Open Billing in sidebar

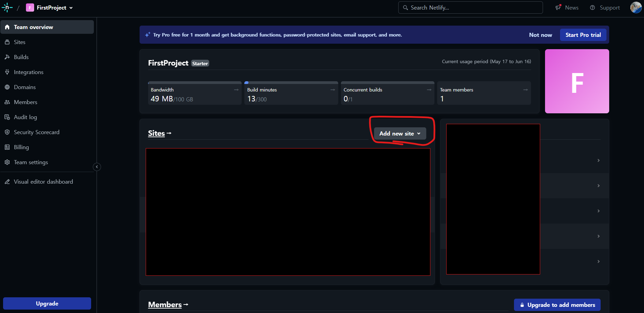tap(47, 147)
